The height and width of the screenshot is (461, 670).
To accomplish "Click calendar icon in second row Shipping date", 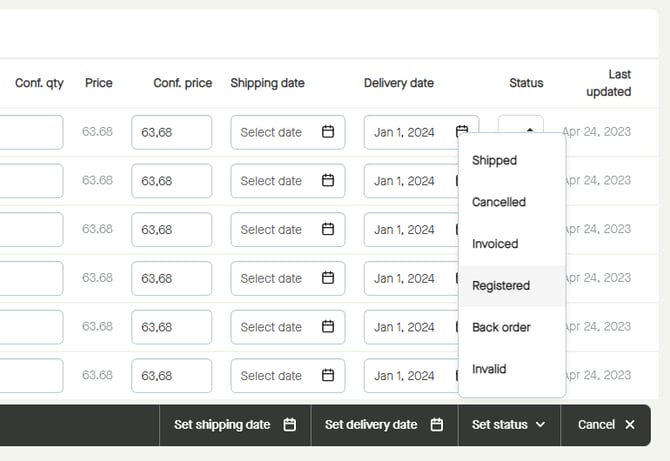I will pyautogui.click(x=328, y=181).
